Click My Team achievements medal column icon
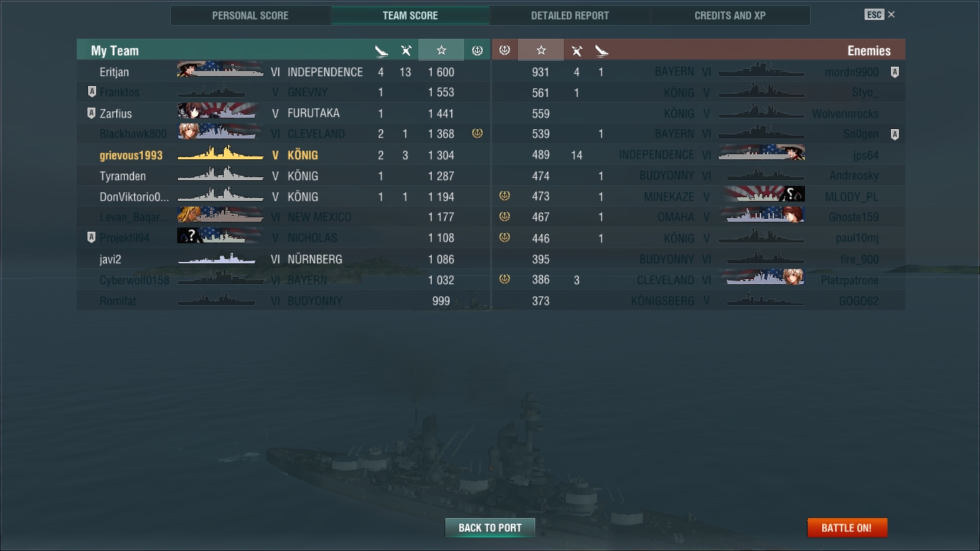 (x=477, y=50)
